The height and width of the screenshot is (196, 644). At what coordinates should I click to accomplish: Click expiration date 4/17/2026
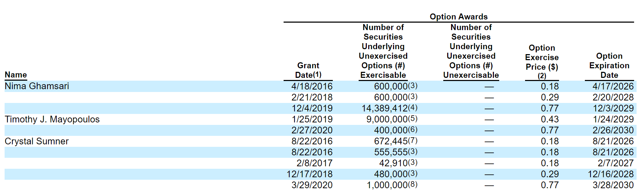click(613, 86)
